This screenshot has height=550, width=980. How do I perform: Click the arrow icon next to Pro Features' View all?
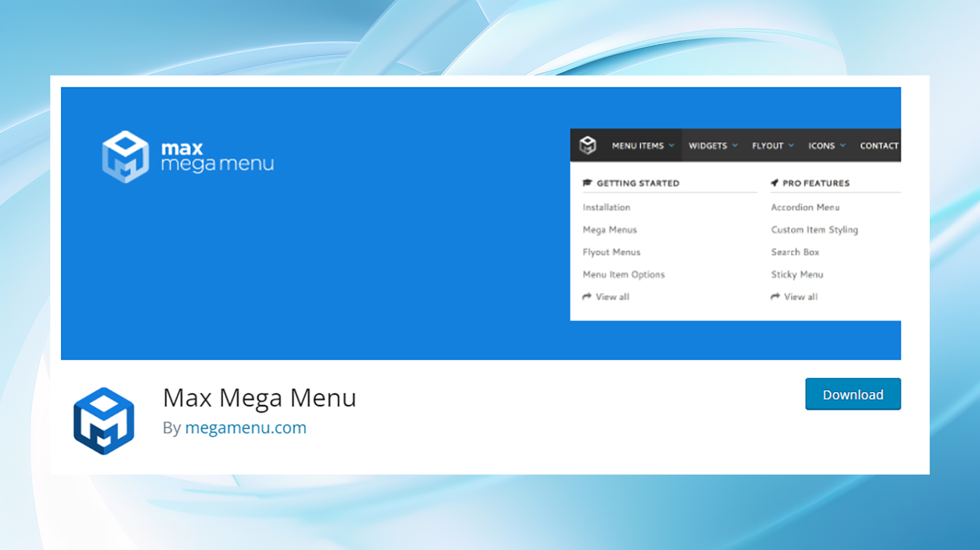(775, 296)
